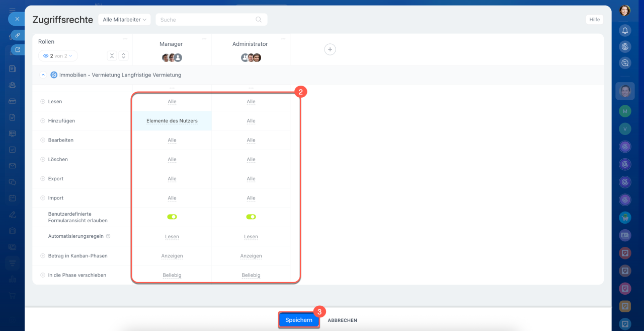Open the eye '2 von 2' roles visibility filter
Screen dimensions: 644x331
point(58,56)
